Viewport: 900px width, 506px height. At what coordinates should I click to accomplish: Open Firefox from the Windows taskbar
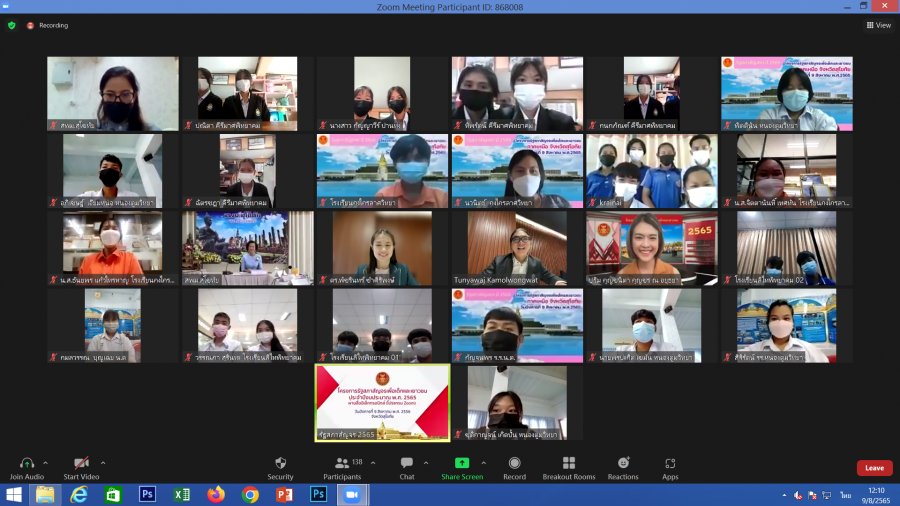point(216,494)
